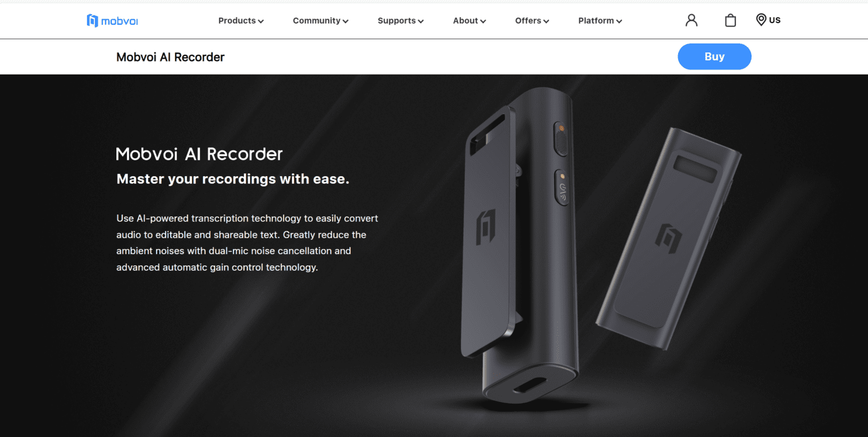The height and width of the screenshot is (437, 868).
Task: Expand the Community dropdown menu
Action: 320,21
